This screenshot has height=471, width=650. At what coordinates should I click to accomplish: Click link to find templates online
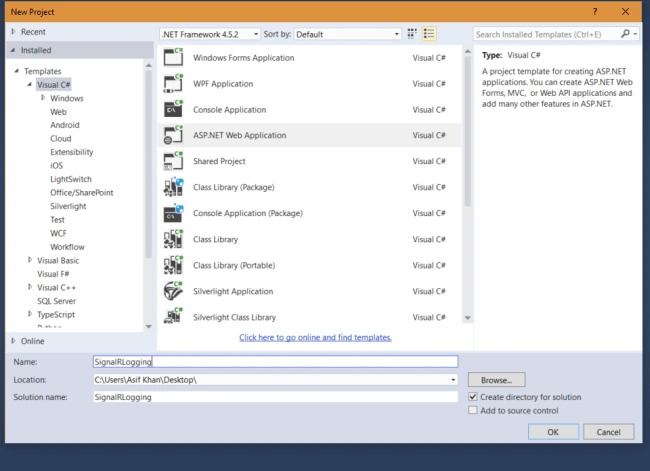point(315,337)
